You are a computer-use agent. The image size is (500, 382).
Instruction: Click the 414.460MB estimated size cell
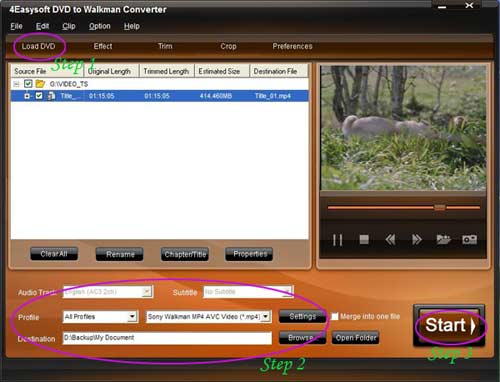[216, 96]
